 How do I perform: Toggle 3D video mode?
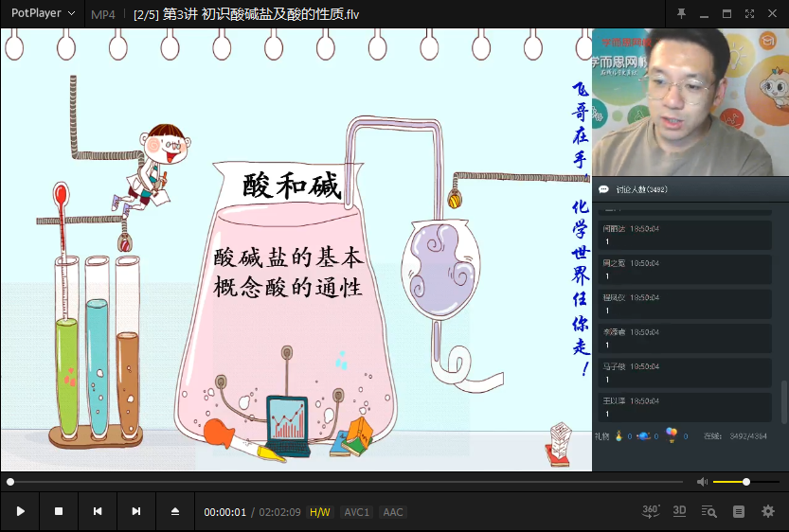click(679, 511)
